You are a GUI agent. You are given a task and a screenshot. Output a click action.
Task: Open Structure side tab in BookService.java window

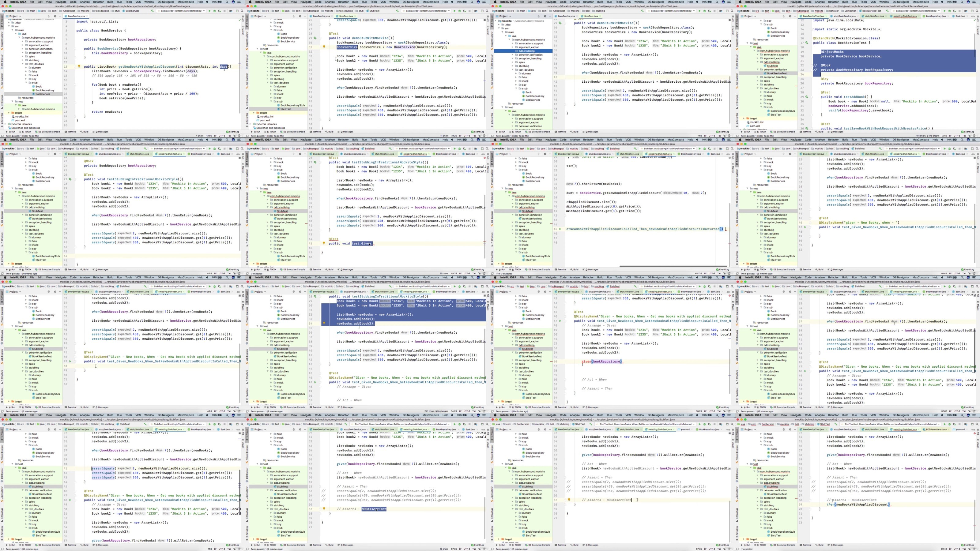click(x=2, y=102)
